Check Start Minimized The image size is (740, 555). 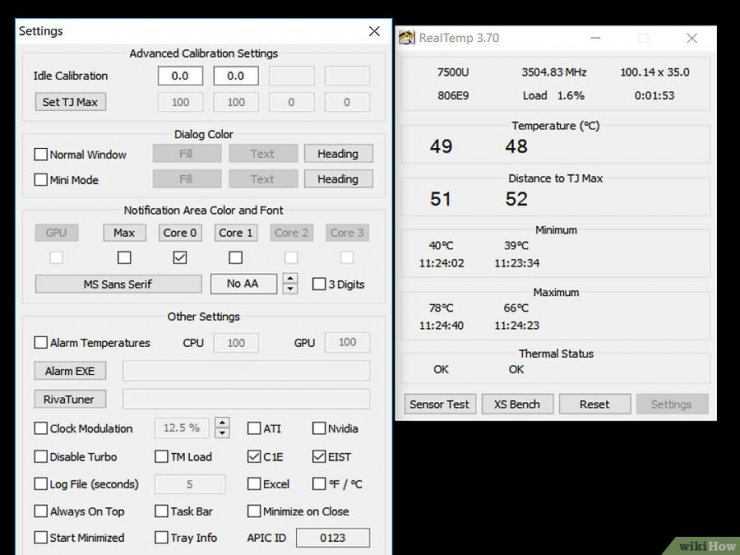[41, 538]
